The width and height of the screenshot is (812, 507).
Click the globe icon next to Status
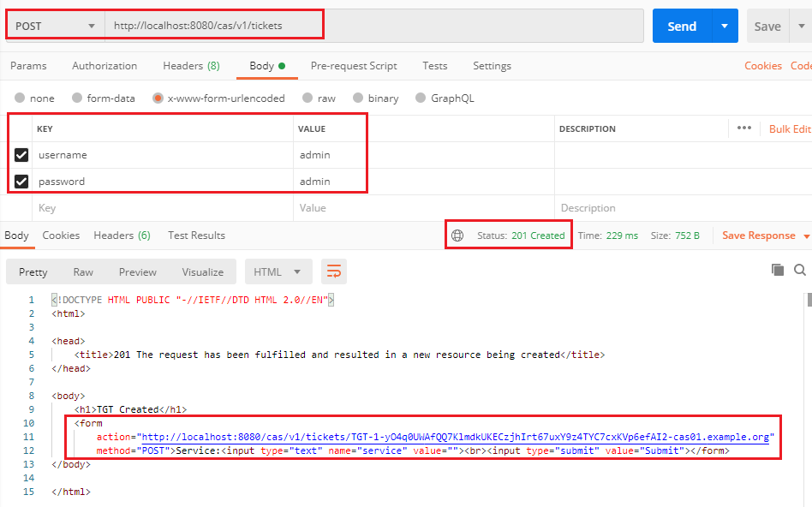(457, 235)
